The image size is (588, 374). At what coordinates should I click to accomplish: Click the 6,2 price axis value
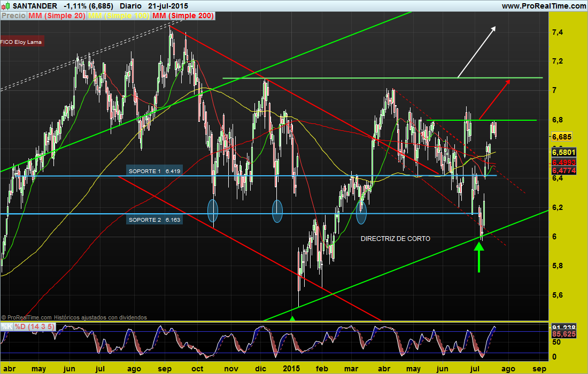click(x=557, y=207)
